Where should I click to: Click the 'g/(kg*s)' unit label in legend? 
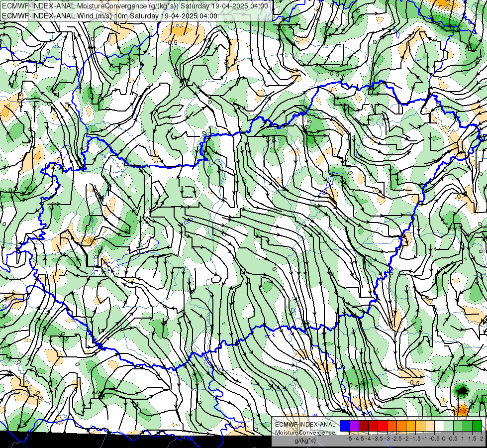305,441
